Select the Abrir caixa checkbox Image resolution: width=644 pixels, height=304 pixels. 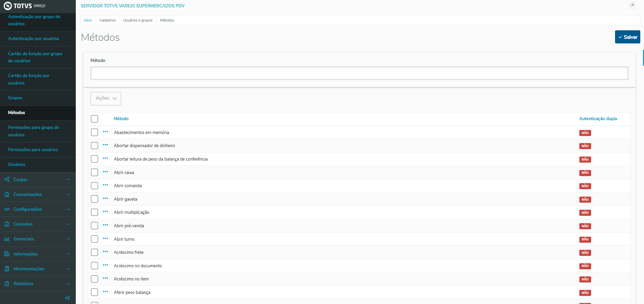[x=95, y=172]
